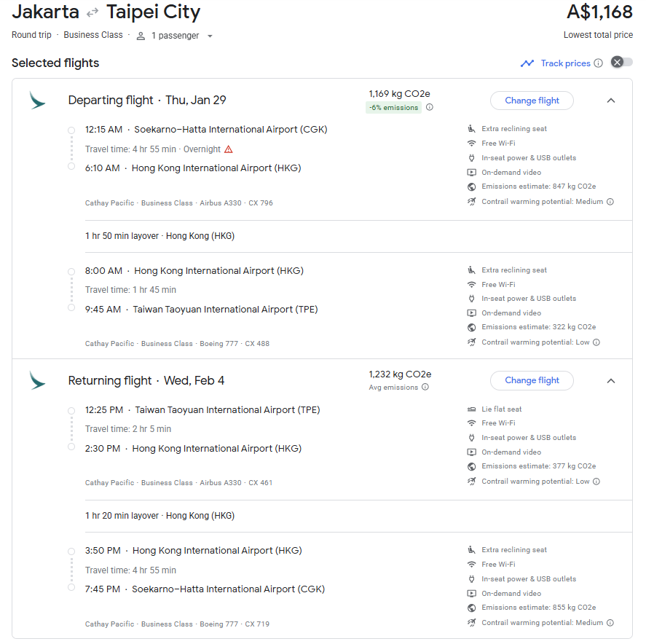Enable the Track prices toggle switch
The image size is (646, 644).
click(x=621, y=63)
